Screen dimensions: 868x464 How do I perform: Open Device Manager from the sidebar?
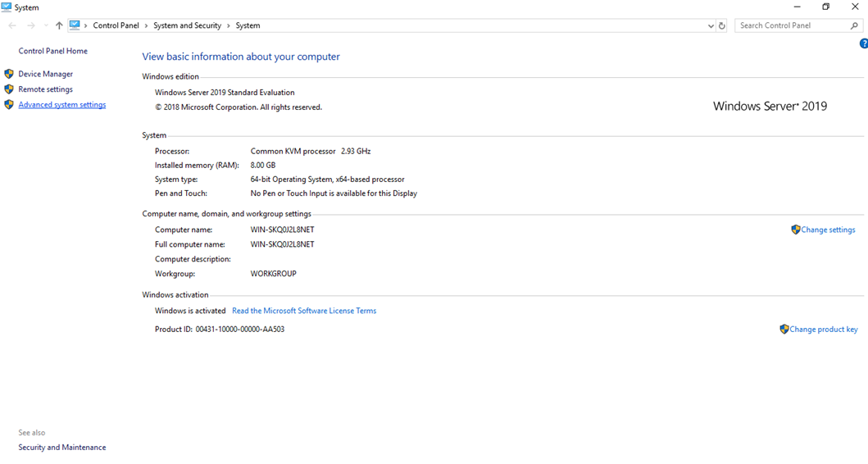pos(45,74)
